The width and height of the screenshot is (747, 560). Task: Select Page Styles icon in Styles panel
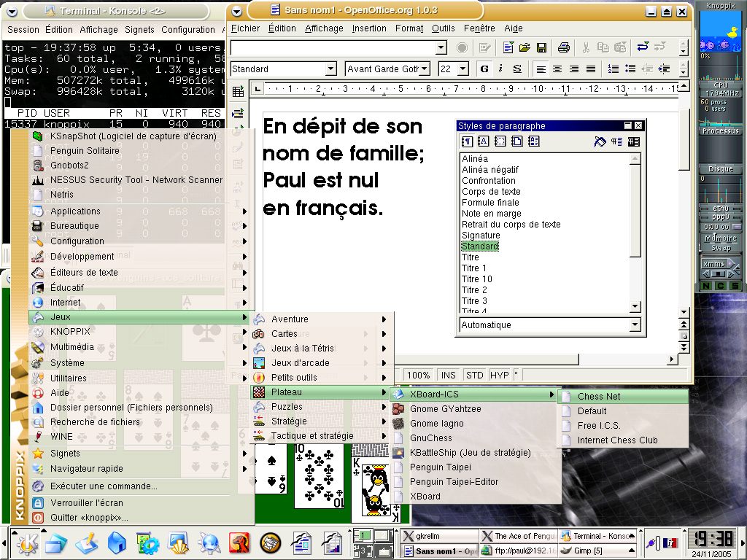tap(517, 141)
